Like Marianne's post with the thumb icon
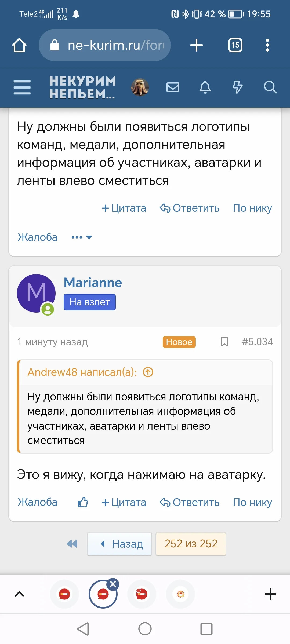 [82, 502]
